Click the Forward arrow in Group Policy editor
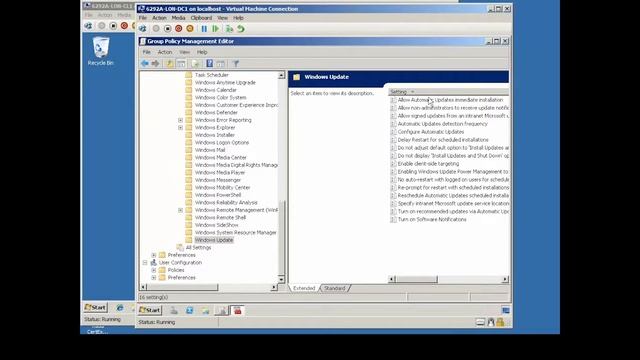 coord(156,64)
